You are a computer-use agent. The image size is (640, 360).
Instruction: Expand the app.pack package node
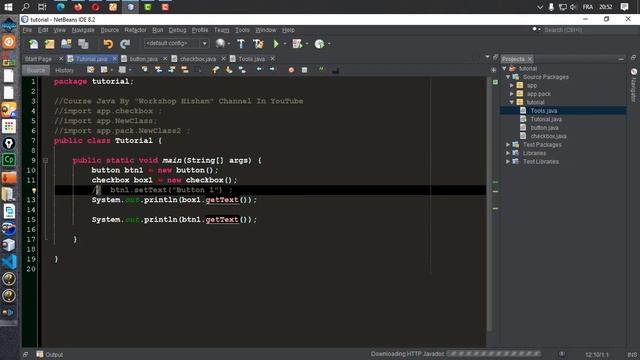click(x=512, y=94)
